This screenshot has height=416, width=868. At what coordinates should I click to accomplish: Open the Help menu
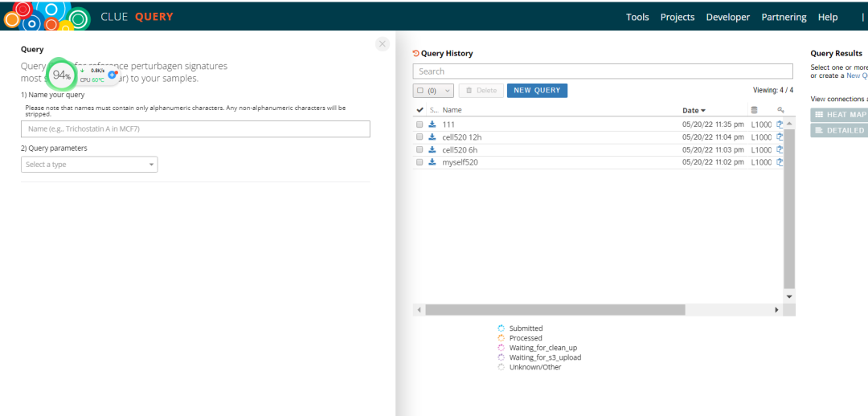click(828, 17)
